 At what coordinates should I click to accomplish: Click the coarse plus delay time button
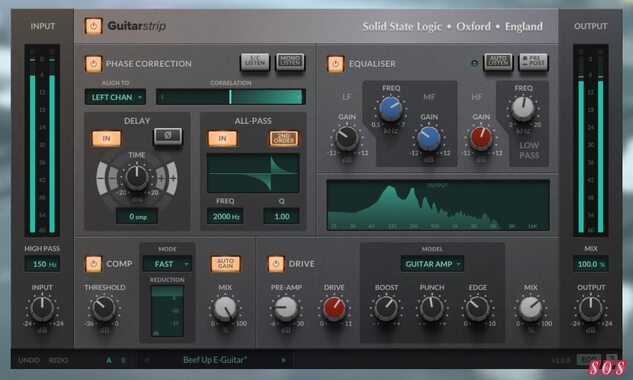(x=173, y=178)
